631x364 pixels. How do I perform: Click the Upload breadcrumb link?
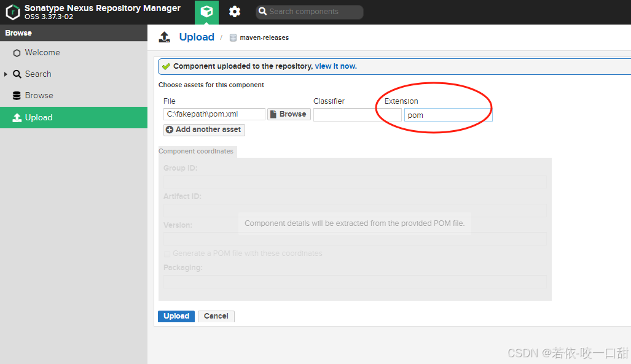point(197,37)
